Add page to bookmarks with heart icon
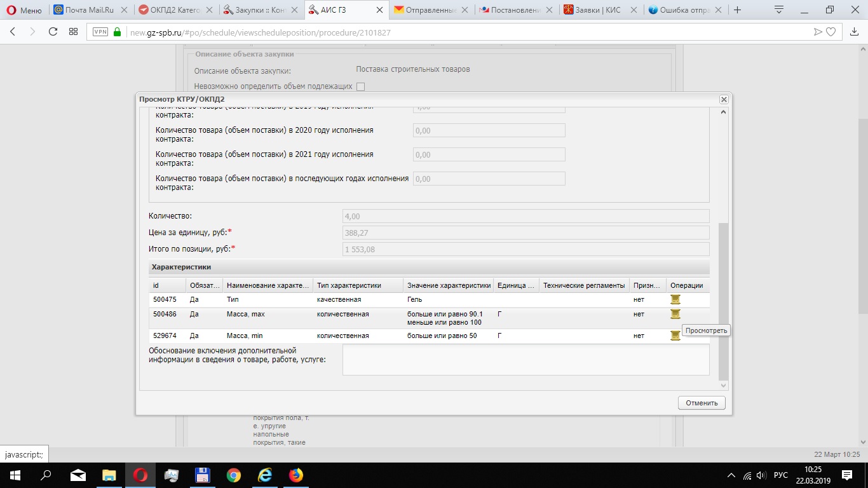 point(831,32)
